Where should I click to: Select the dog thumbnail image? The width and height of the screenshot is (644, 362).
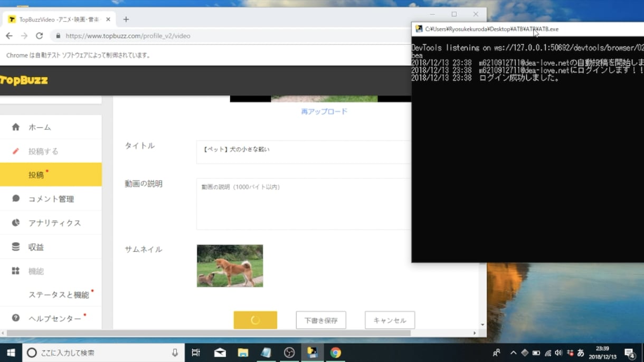(x=230, y=266)
